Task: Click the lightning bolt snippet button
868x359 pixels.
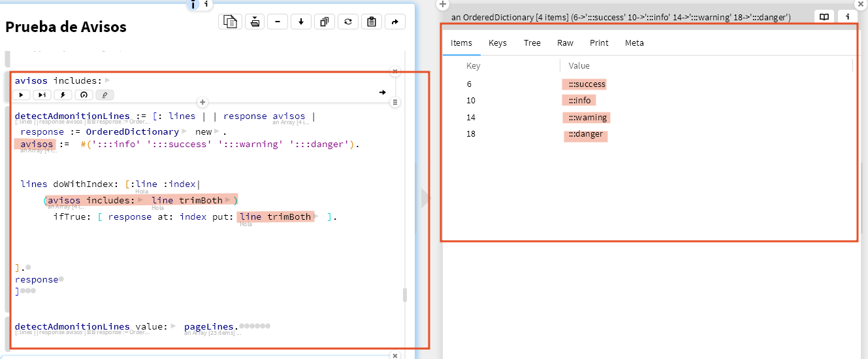Action: (x=63, y=95)
